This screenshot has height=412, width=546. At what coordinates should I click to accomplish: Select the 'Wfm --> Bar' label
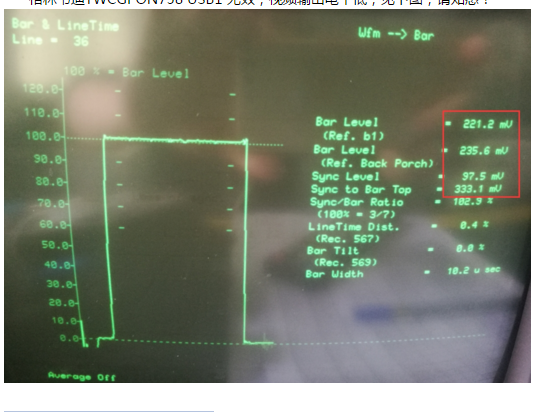click(396, 34)
